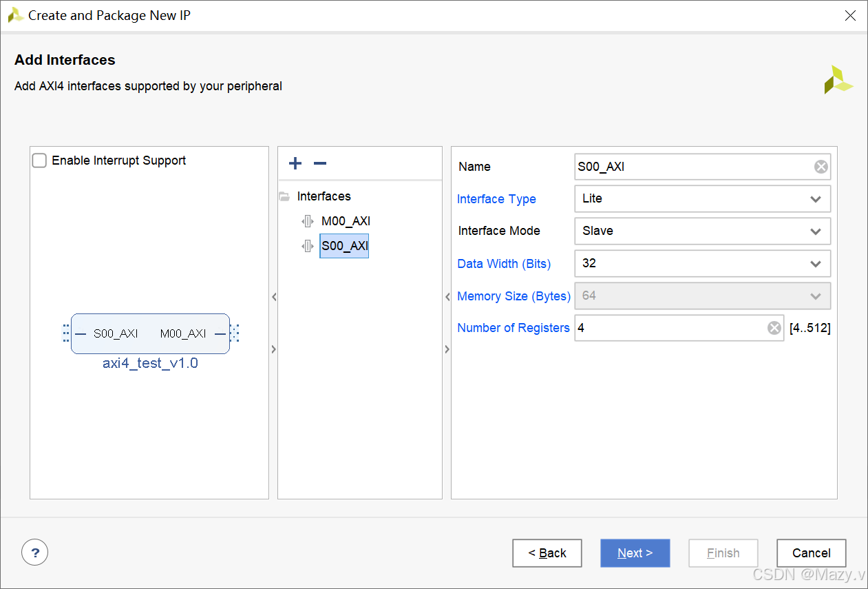Go Back to previous wizard page
This screenshot has width=868, height=589.
pos(547,553)
